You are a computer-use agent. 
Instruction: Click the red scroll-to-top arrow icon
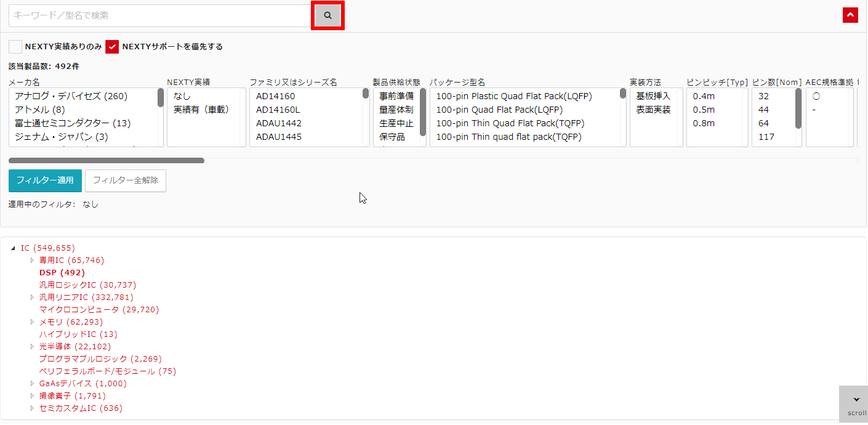coord(850,14)
